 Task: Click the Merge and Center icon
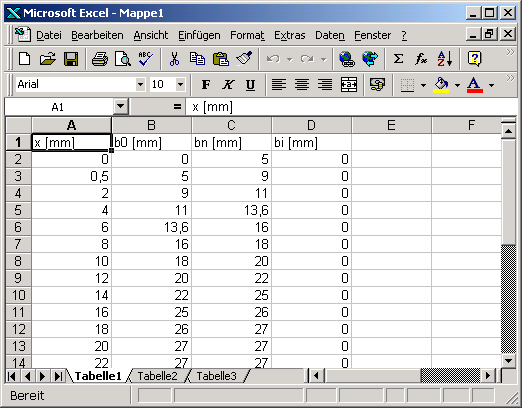pyautogui.click(x=349, y=85)
